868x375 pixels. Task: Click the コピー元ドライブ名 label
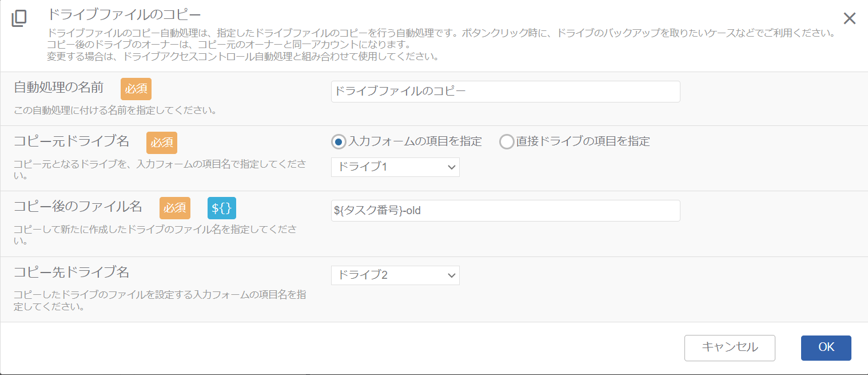[71, 141]
